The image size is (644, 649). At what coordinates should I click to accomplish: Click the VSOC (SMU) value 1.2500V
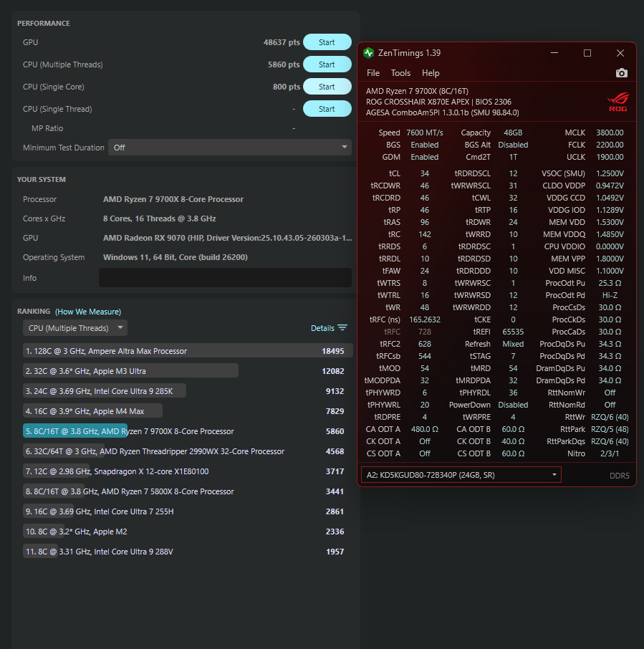pyautogui.click(x=610, y=173)
